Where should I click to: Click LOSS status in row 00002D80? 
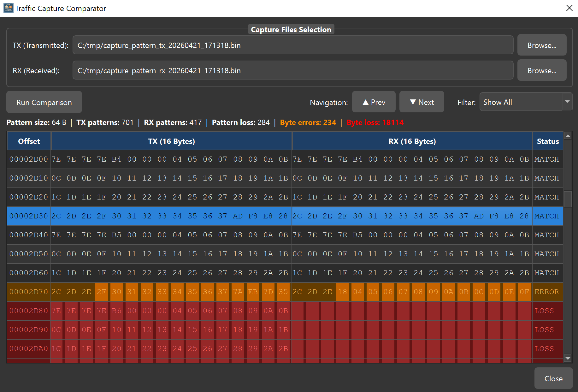548,311
